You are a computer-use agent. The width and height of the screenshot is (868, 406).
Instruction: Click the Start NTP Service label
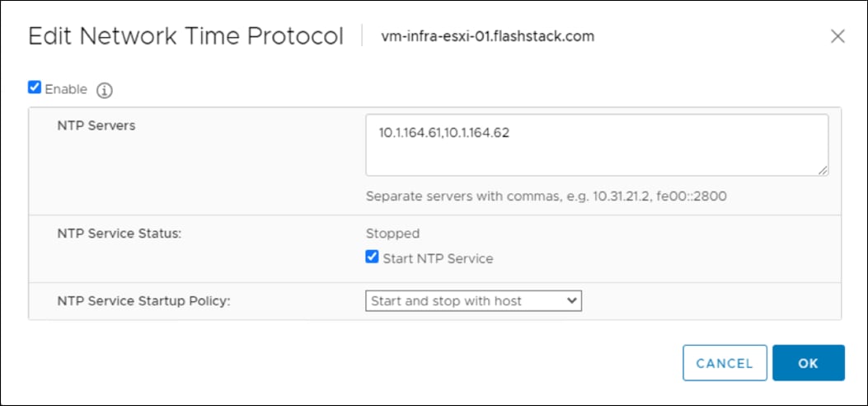click(x=438, y=258)
